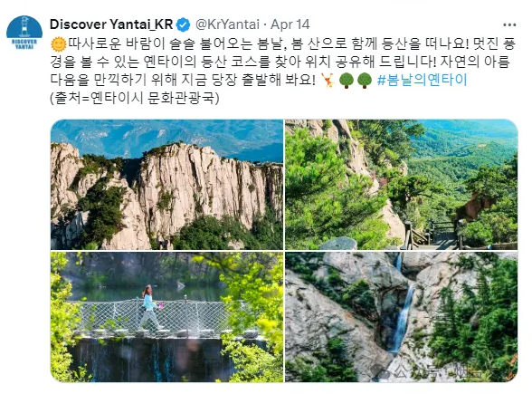The image size is (532, 394).
Task: Click the woman walking on the bridge
Action: coord(149,308)
